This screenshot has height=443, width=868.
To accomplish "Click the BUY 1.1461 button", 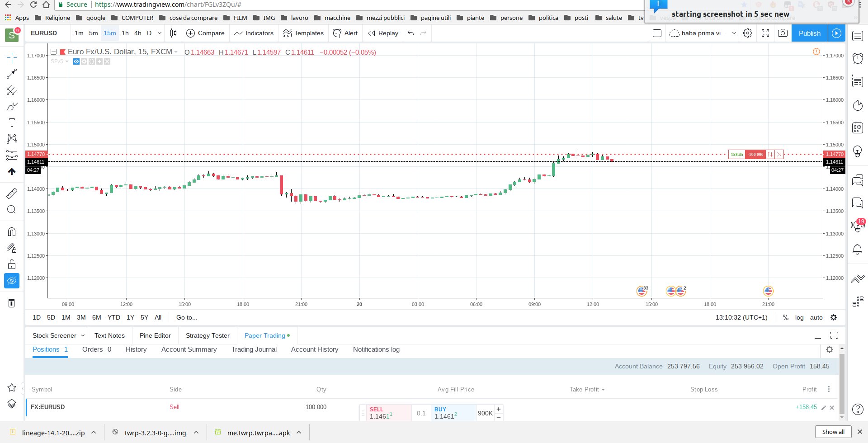I will pyautogui.click(x=453, y=413).
